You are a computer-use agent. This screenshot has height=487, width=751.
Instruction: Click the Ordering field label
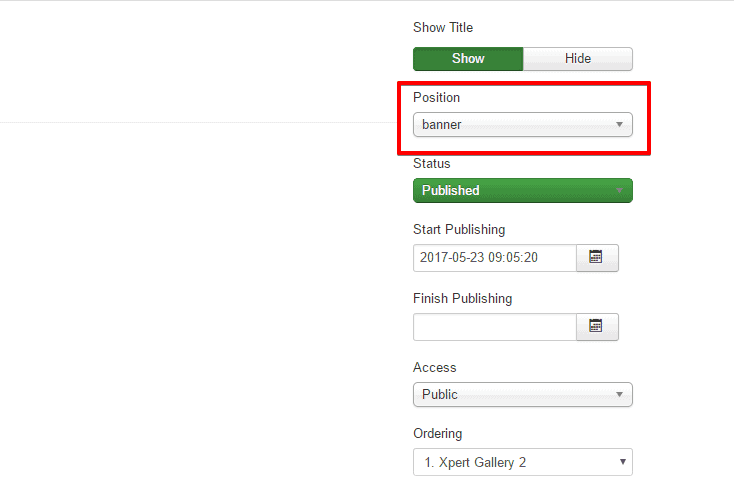click(x=438, y=434)
